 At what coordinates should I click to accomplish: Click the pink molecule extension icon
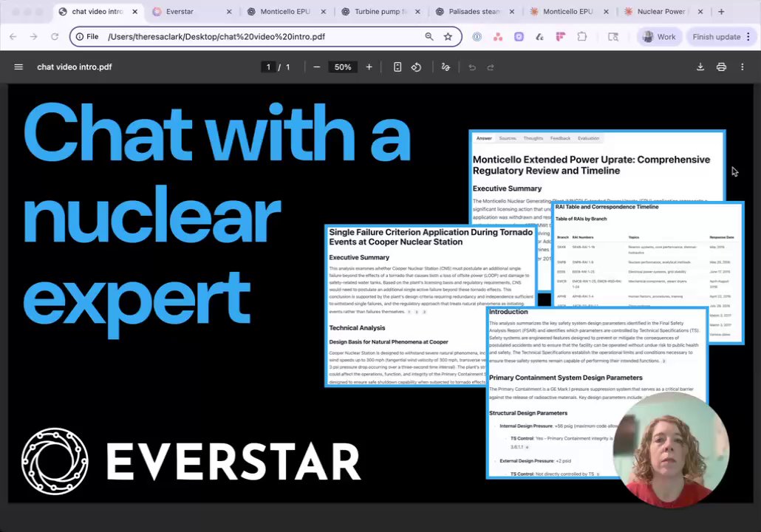click(498, 36)
